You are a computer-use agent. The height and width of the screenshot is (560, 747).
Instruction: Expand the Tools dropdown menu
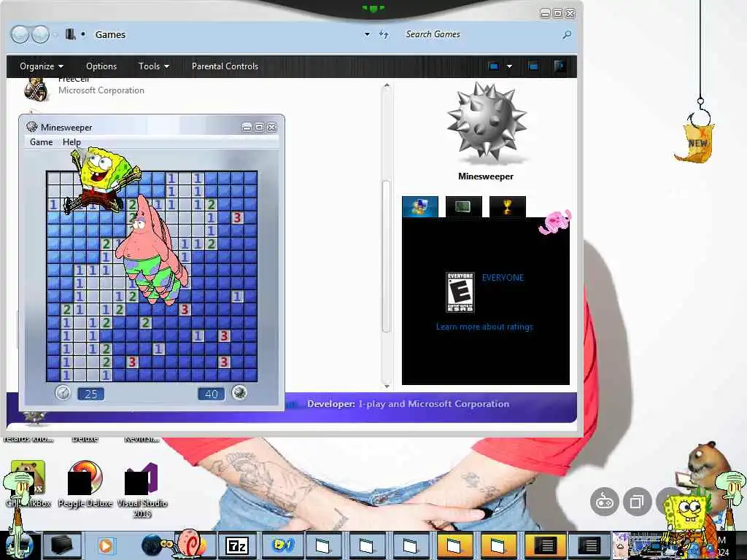coord(153,66)
